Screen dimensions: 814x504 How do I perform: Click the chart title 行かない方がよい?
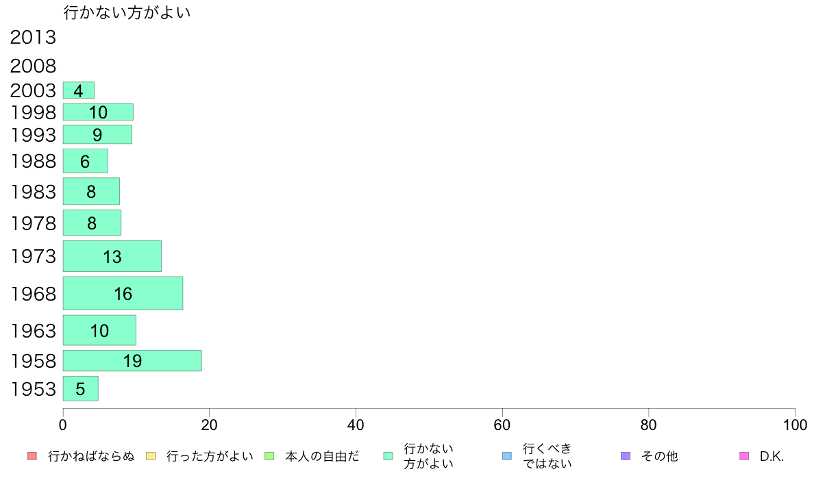point(127,12)
